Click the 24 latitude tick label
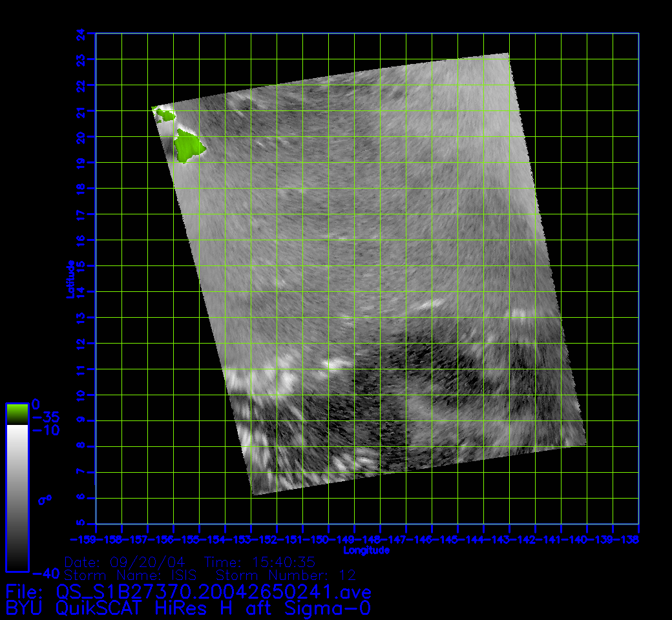672x620 pixels. [x=81, y=34]
